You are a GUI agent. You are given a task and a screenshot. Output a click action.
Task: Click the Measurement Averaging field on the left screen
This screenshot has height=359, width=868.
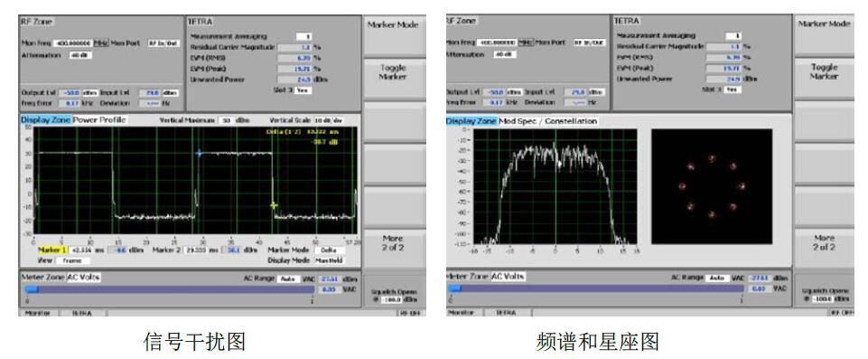[303, 36]
